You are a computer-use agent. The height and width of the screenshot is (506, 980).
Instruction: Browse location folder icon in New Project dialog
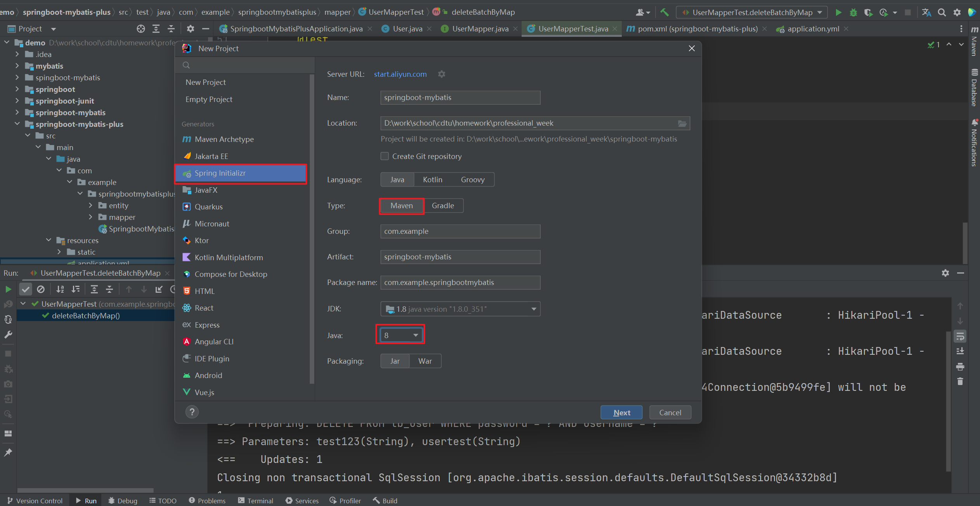(x=682, y=123)
